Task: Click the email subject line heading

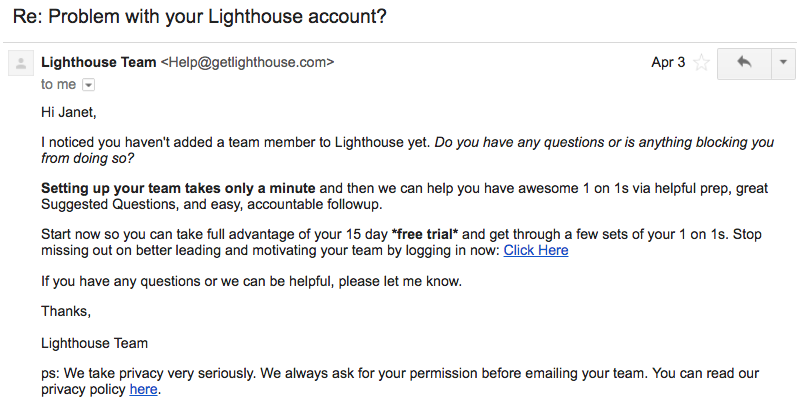Action: pos(199,16)
